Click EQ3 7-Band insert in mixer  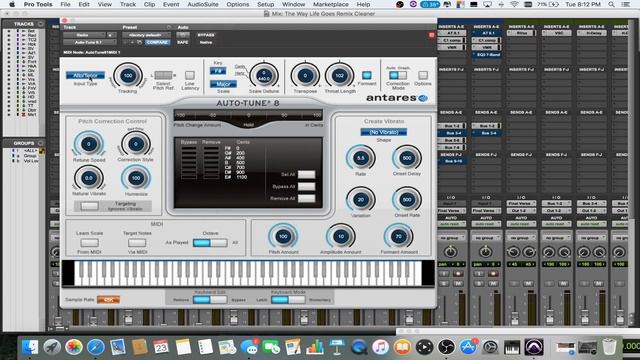pos(487,54)
